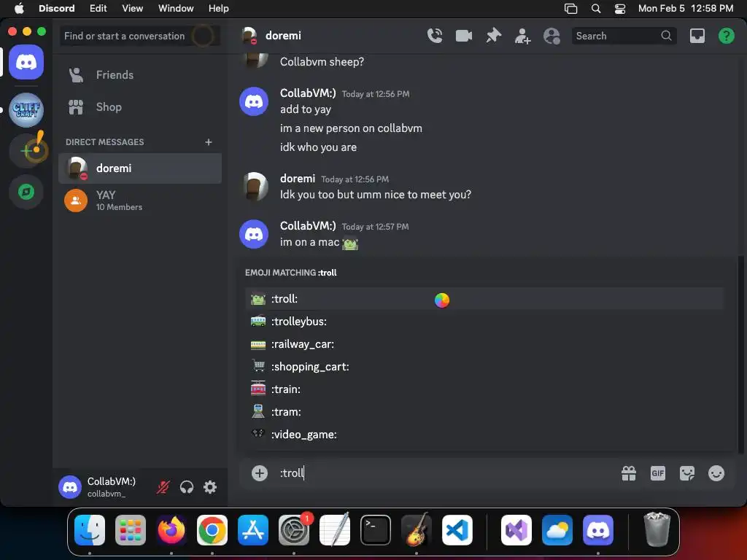Image resolution: width=747 pixels, height=560 pixels.
Task: Open the Edit menu
Action: click(x=98, y=8)
